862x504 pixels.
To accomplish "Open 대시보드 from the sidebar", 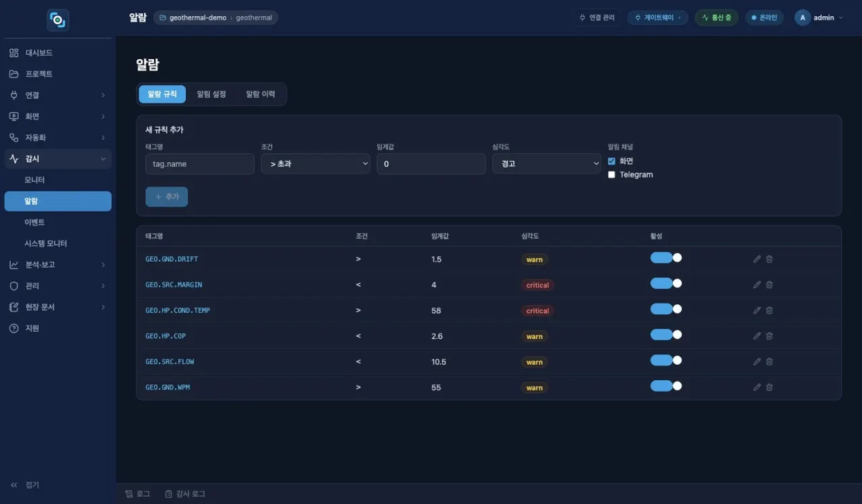I will point(58,52).
